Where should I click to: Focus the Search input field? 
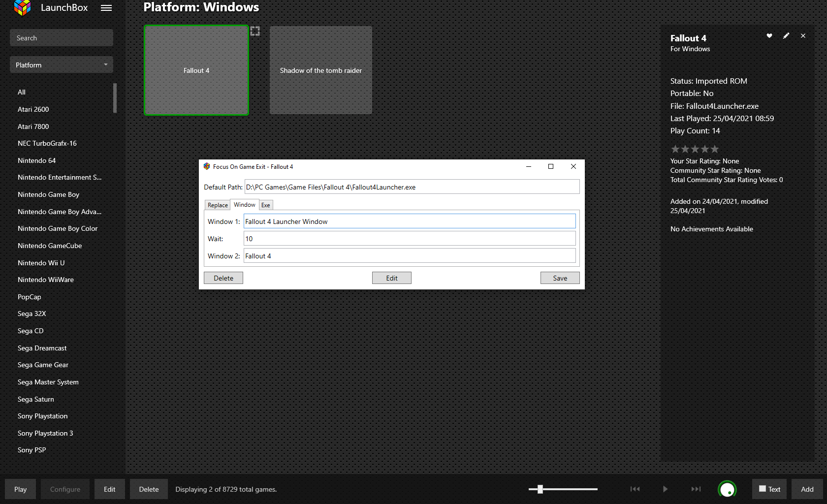click(62, 38)
